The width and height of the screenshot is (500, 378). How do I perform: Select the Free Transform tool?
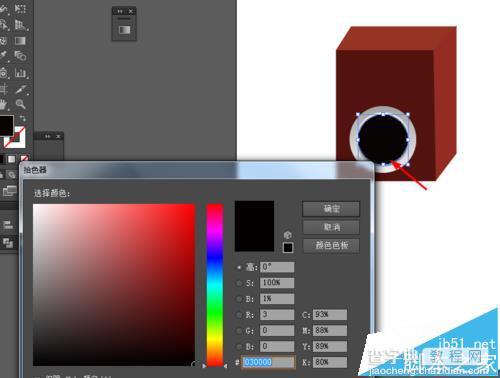click(x=20, y=9)
